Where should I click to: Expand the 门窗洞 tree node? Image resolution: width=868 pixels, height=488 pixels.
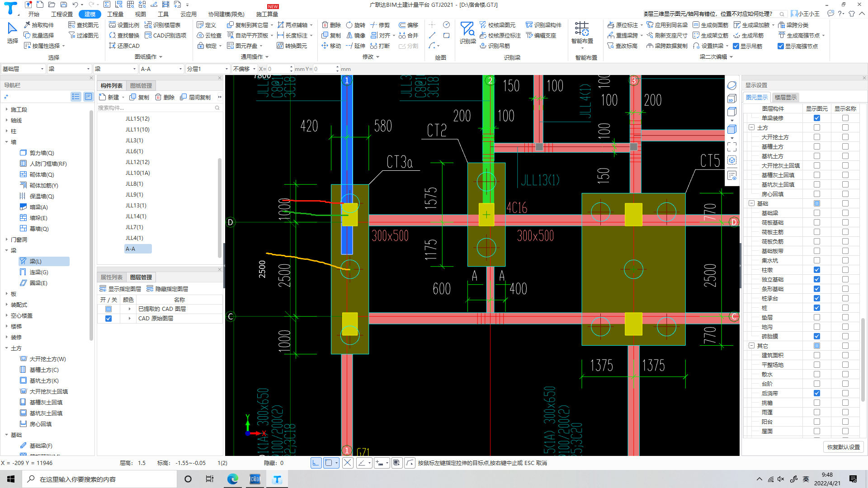(6, 239)
